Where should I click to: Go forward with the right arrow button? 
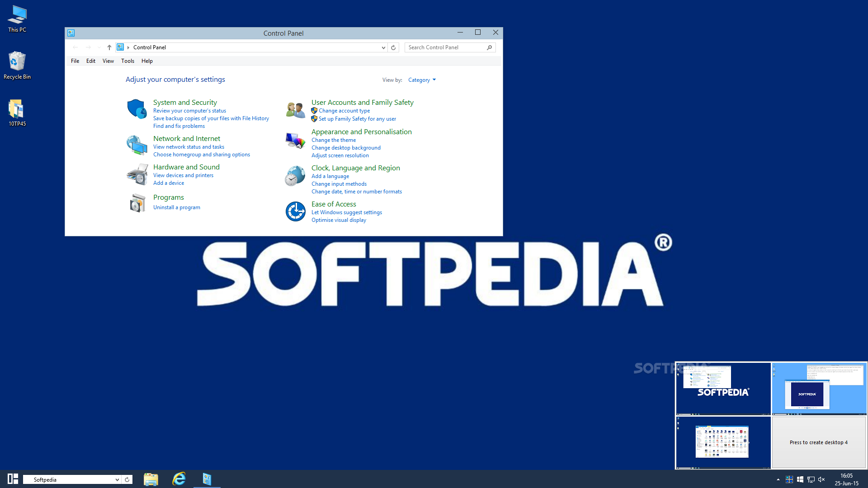coord(88,47)
